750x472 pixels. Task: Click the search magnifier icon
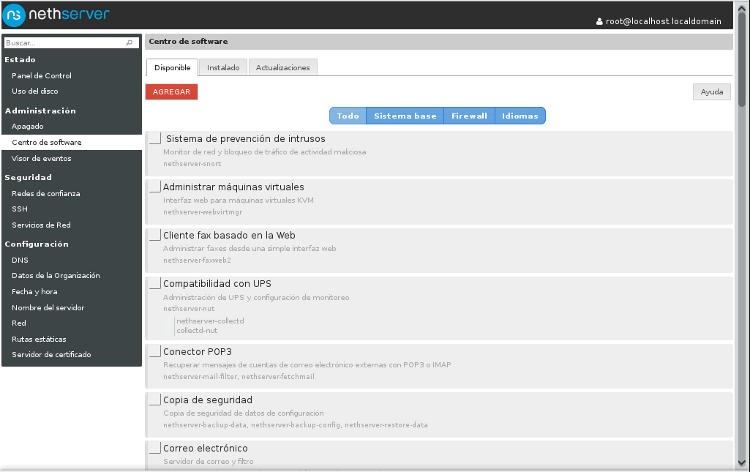129,43
